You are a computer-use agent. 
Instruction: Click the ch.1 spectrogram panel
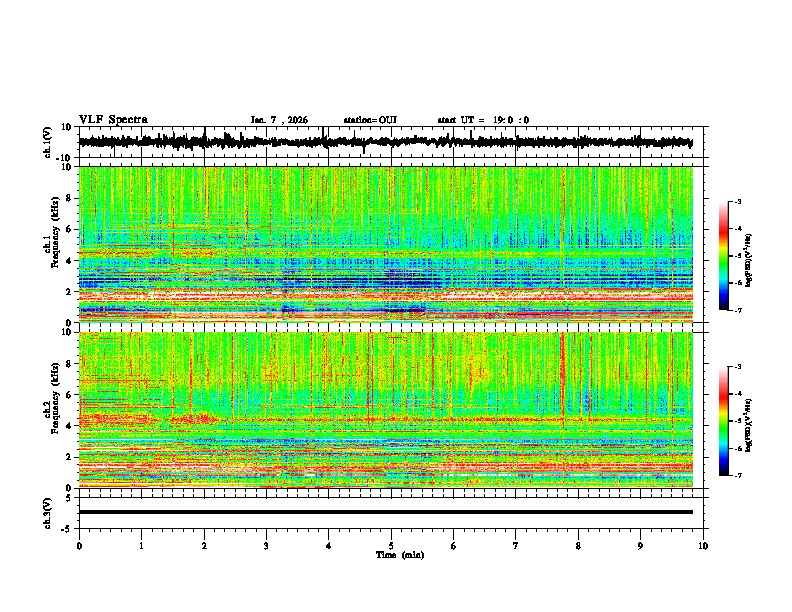pyautogui.click(x=386, y=244)
